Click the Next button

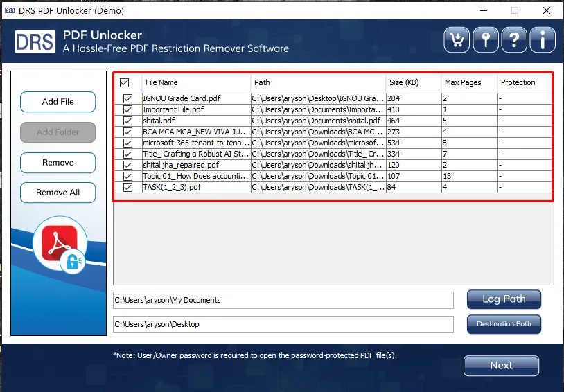[x=501, y=366]
